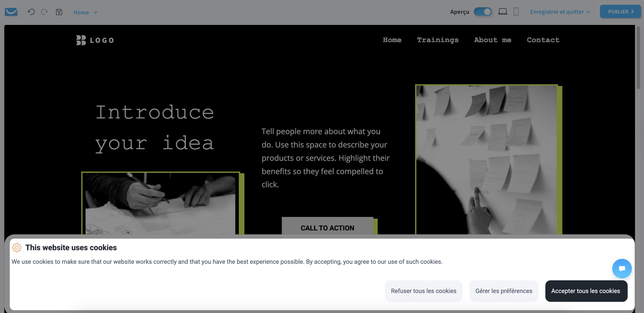Click Refuser tous les cookies
This screenshot has height=313, width=644.
[x=423, y=291]
